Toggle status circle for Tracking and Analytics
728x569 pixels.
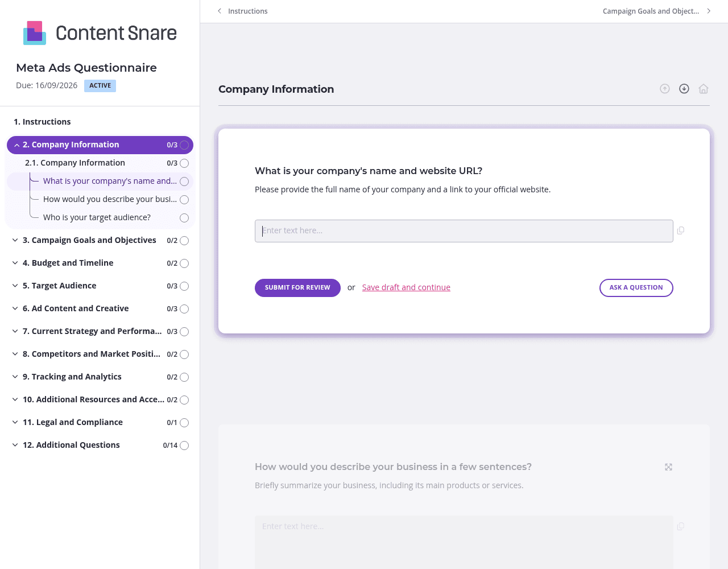(184, 377)
